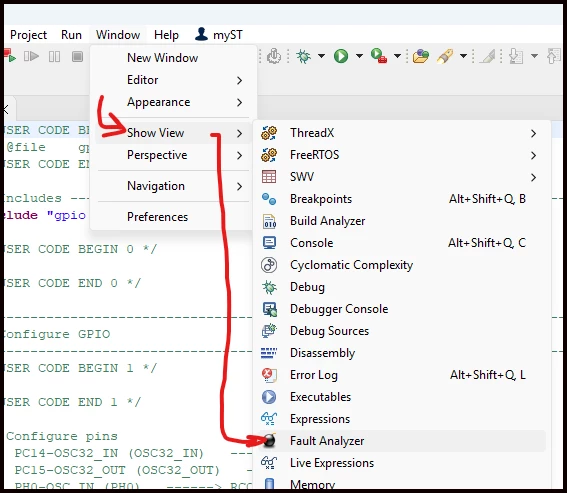Open dropdown arrow beside the Run button
Screen dimensions: 567x493
359,56
